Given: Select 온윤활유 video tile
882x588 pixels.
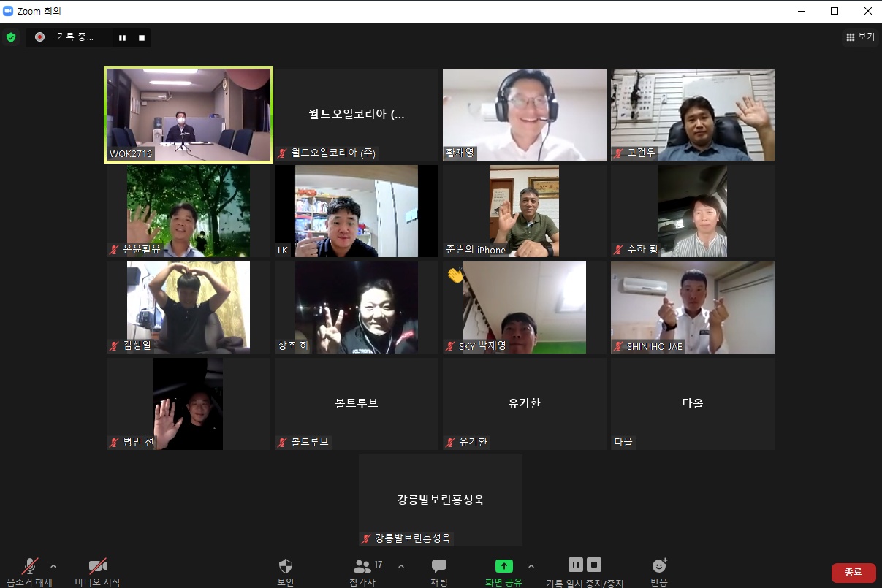Looking at the screenshot, I should pyautogui.click(x=189, y=211).
